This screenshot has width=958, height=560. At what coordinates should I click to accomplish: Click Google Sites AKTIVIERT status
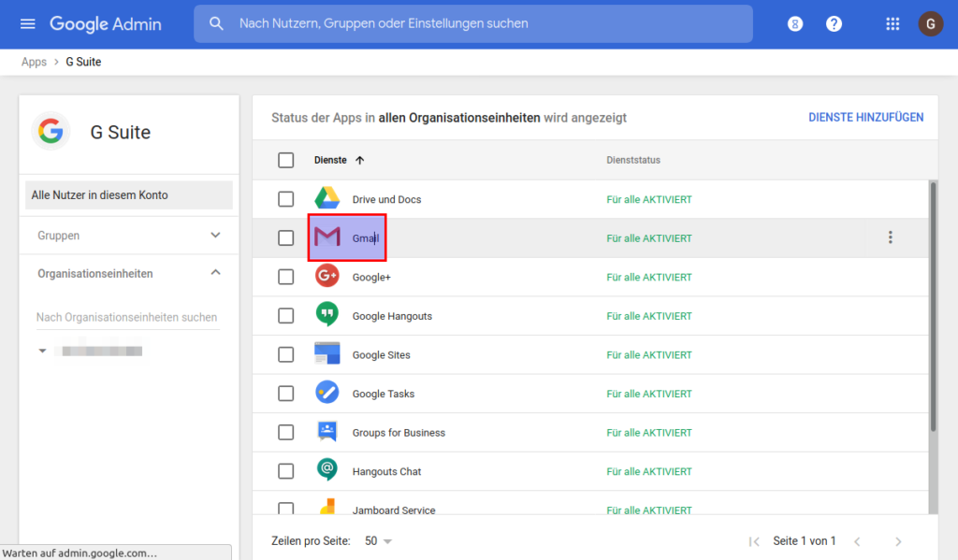tap(649, 355)
